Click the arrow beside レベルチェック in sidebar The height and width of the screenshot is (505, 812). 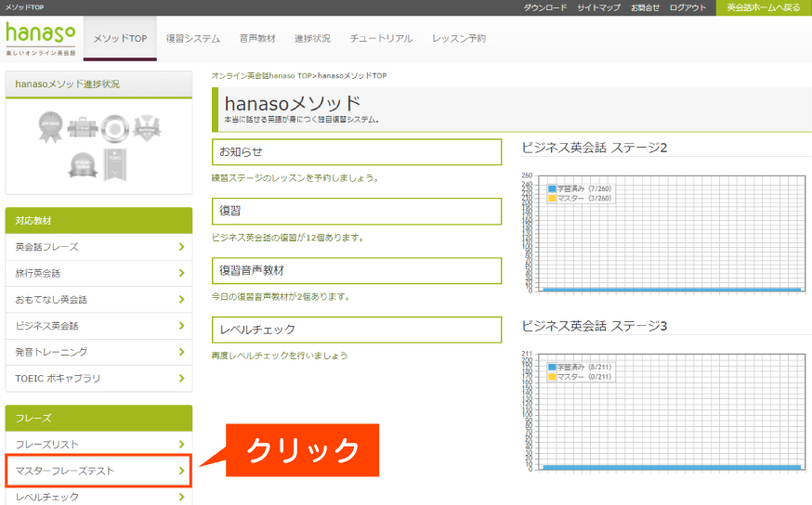pos(181,497)
